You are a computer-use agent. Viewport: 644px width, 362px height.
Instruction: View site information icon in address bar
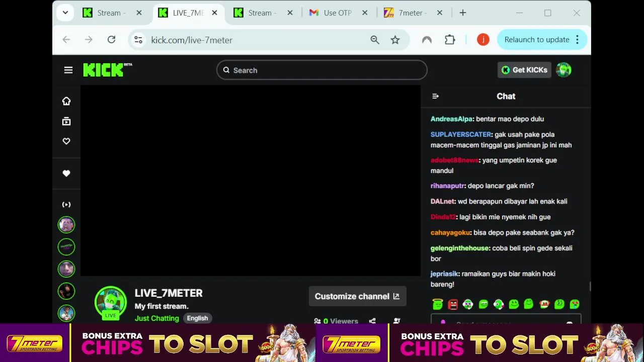[x=138, y=40]
